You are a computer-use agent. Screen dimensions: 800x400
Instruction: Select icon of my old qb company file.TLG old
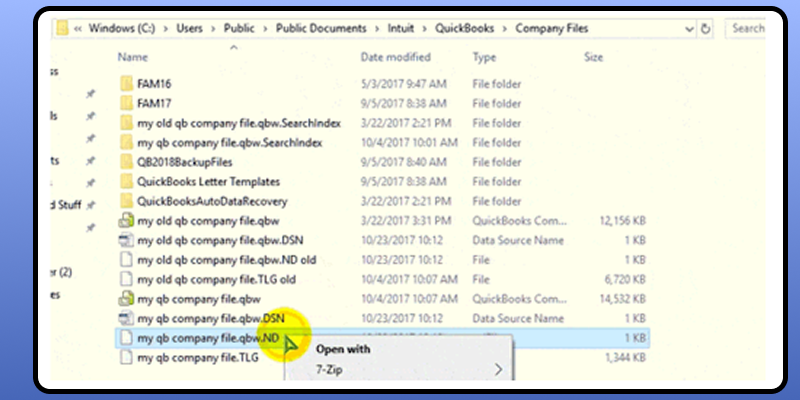126,280
